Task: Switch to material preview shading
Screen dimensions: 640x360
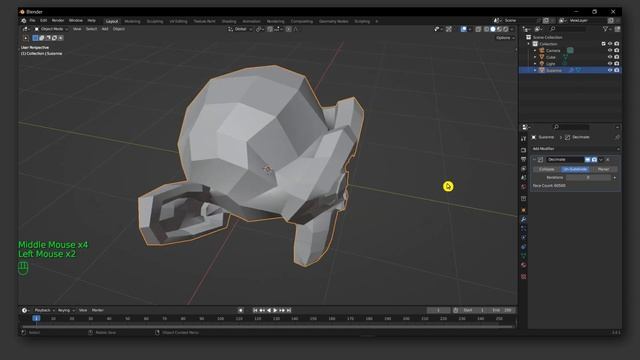Action: [499, 29]
